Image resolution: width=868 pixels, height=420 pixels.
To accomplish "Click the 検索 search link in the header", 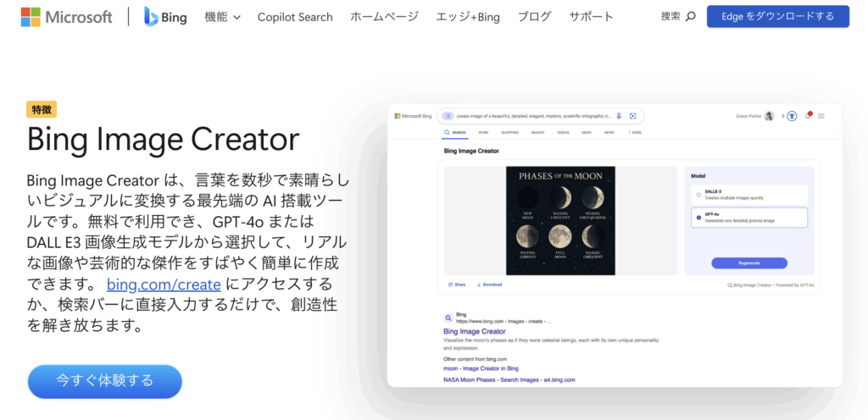I will tap(678, 17).
